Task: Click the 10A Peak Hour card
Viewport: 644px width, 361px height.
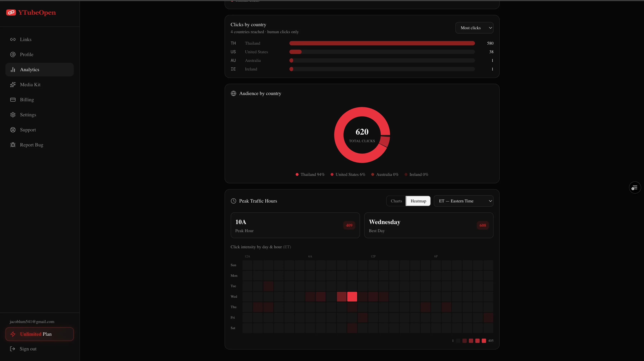Action: pyautogui.click(x=295, y=225)
